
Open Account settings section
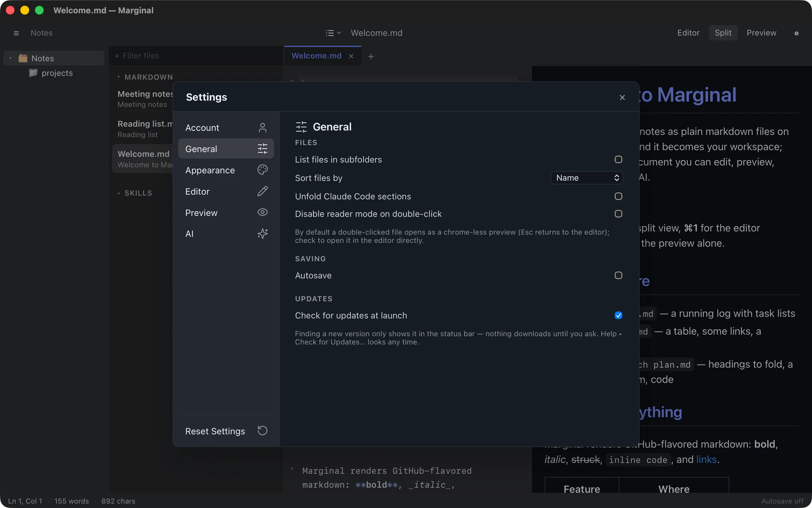click(x=226, y=128)
